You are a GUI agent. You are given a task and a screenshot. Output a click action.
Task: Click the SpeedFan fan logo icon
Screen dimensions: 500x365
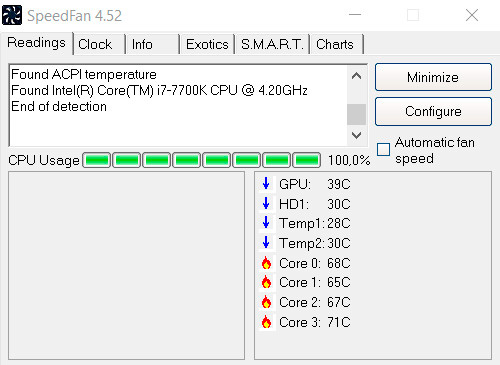click(12, 15)
